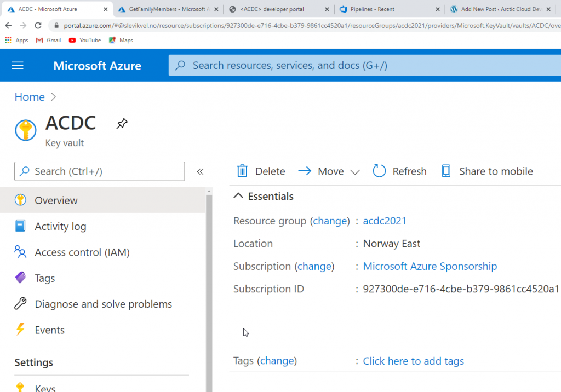Close the GetFamilyMembers browser tab
Image resolution: width=561 pixels, height=392 pixels.
[216, 9]
